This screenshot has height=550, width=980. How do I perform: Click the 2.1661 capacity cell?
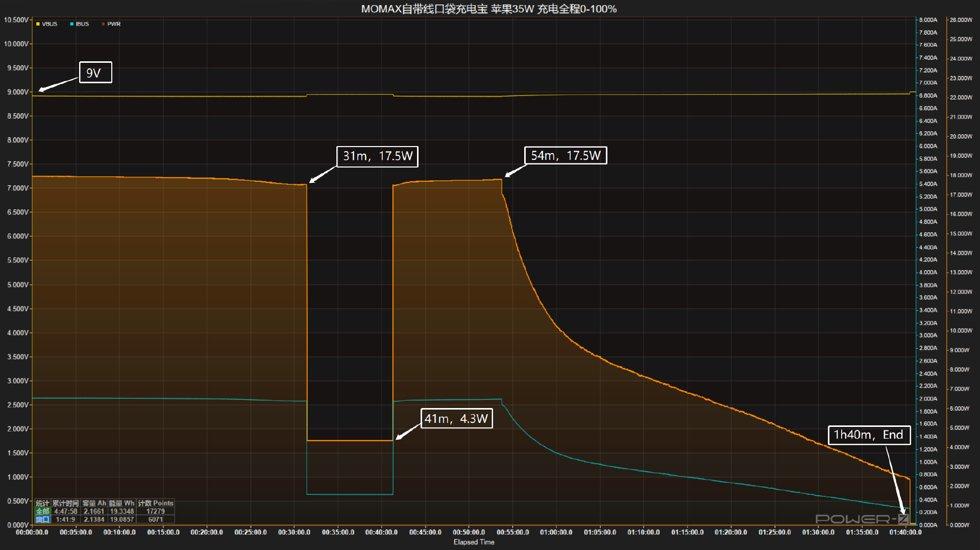(x=94, y=511)
